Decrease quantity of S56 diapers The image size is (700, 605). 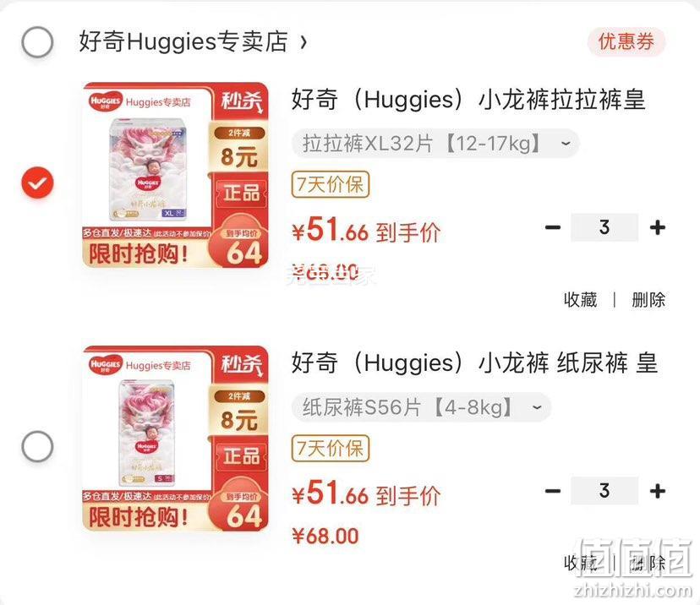pyautogui.click(x=553, y=491)
